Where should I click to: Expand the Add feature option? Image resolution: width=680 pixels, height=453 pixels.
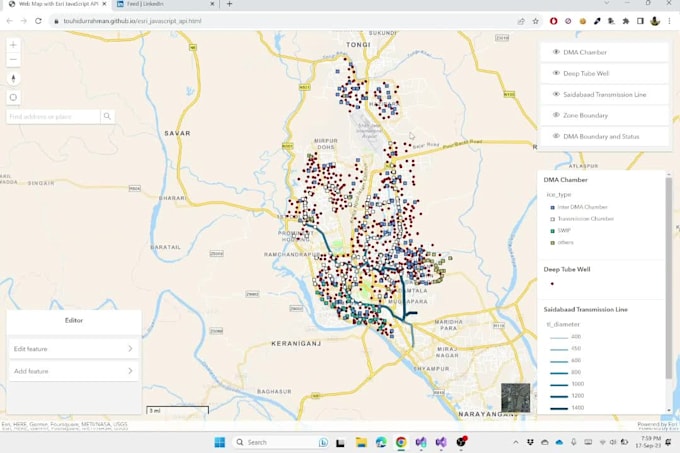[x=73, y=371]
